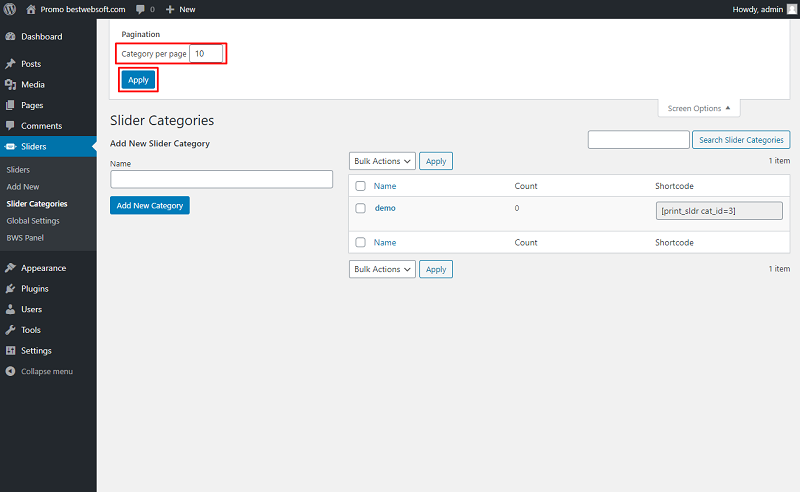Open the Plugins menu label
800x492 pixels.
click(x=35, y=289)
